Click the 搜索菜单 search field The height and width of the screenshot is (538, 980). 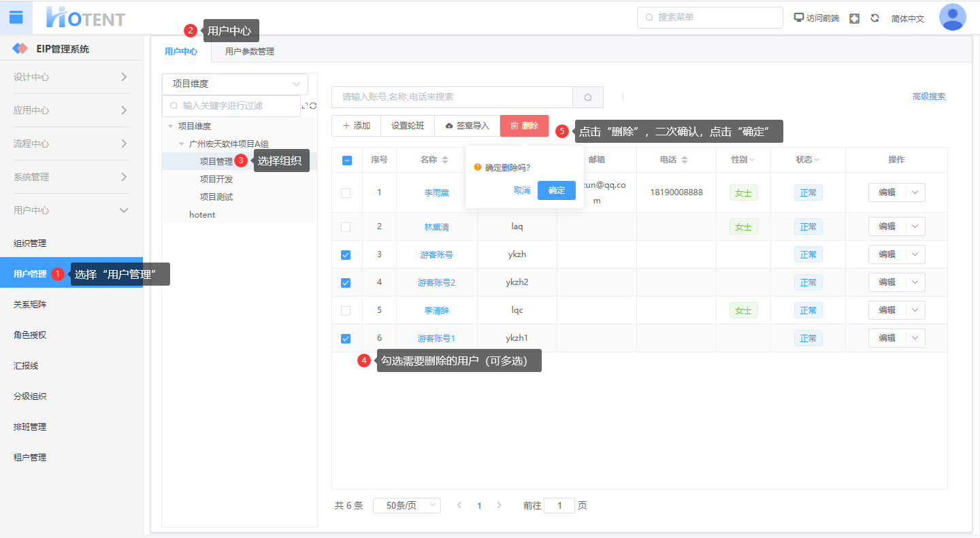710,18
